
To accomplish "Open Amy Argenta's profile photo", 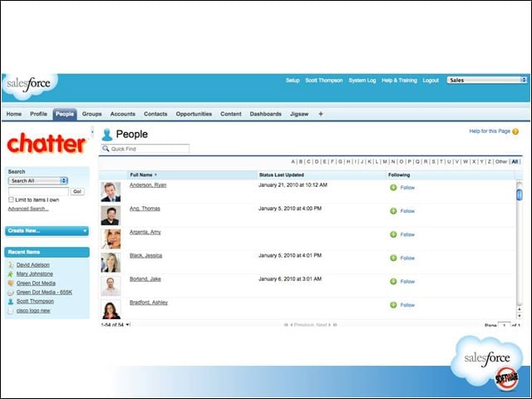I will (111, 239).
